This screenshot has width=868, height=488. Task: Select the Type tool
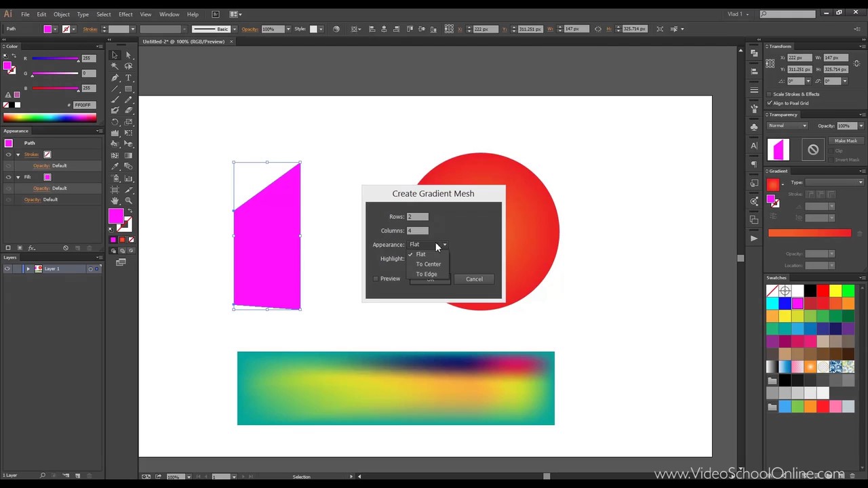pos(128,77)
